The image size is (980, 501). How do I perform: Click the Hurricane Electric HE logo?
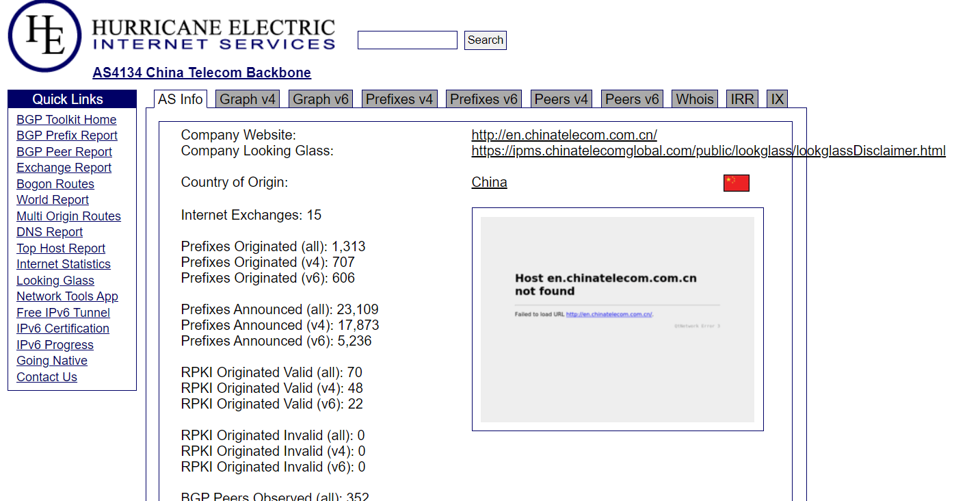(x=45, y=36)
